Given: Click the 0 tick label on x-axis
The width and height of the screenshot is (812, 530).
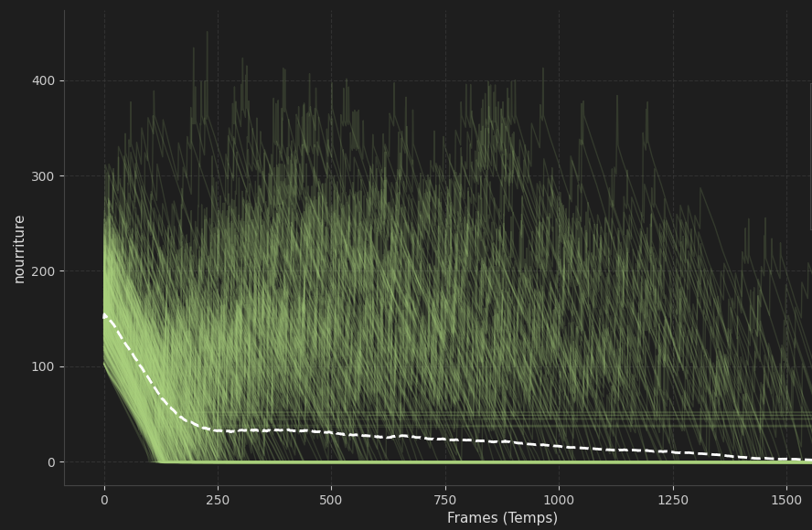Looking at the screenshot, I should [x=104, y=500].
